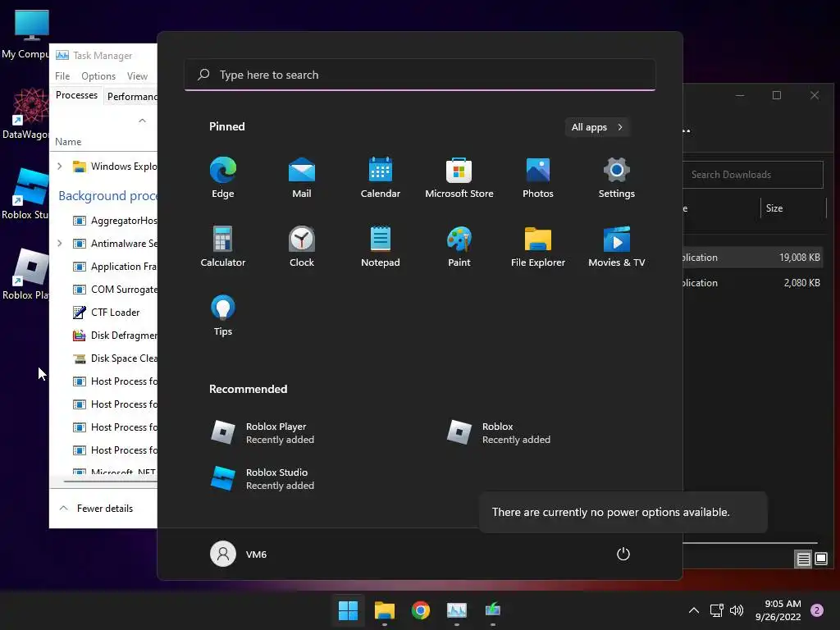Image resolution: width=840 pixels, height=630 pixels.
Task: Click the Search Downloads field in Explorer
Action: (753, 175)
